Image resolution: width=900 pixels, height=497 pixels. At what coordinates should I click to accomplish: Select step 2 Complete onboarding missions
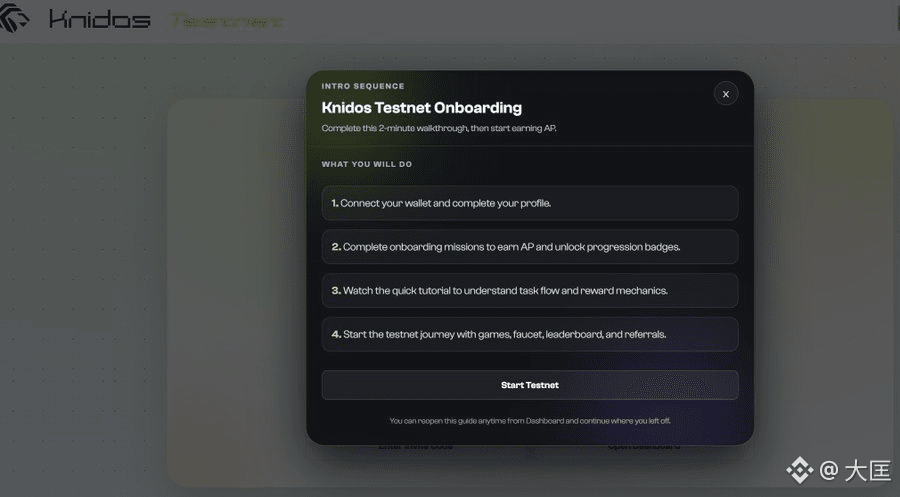[530, 247]
